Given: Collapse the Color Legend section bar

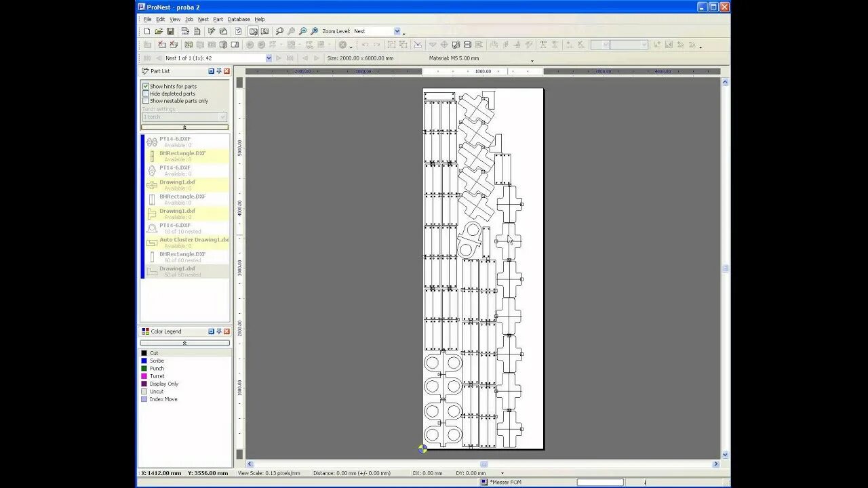Looking at the screenshot, I should 184,343.
